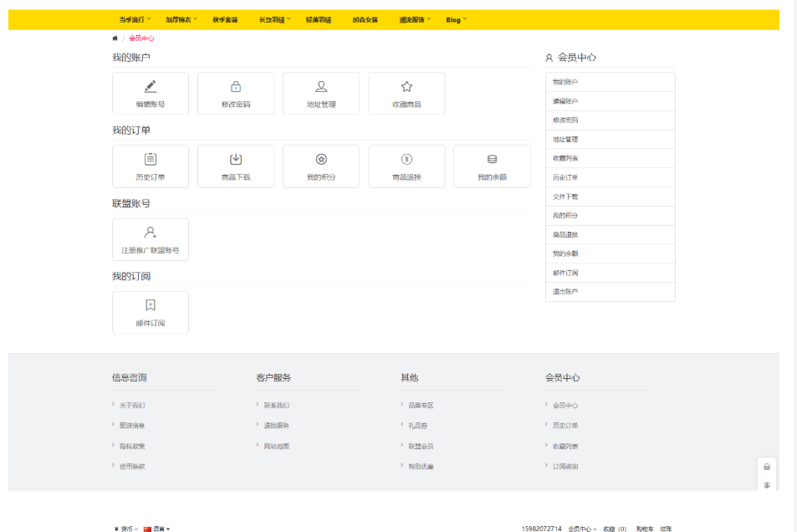This screenshot has height=532, width=797.
Task: Click 购物车 link in bottom bar
Action: (x=645, y=529)
